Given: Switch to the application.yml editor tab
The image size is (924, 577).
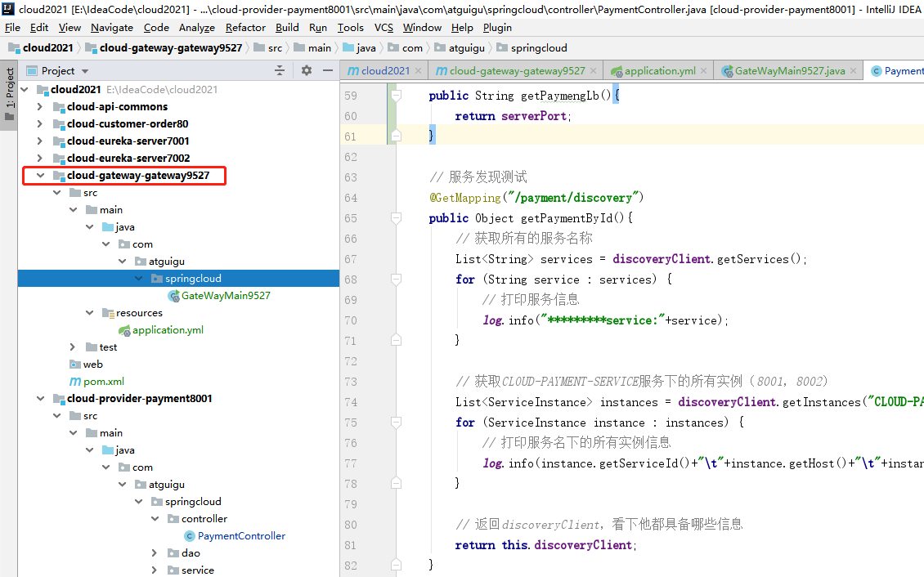Looking at the screenshot, I should pyautogui.click(x=659, y=70).
